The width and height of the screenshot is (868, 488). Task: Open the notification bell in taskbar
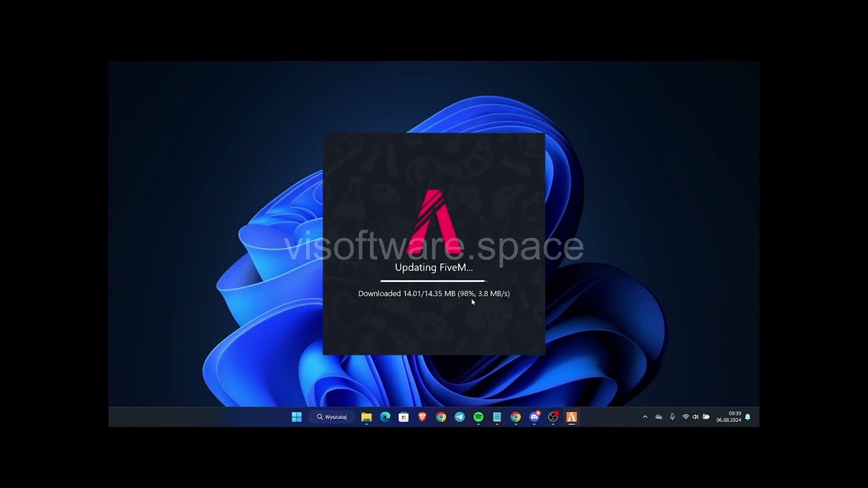[748, 417]
